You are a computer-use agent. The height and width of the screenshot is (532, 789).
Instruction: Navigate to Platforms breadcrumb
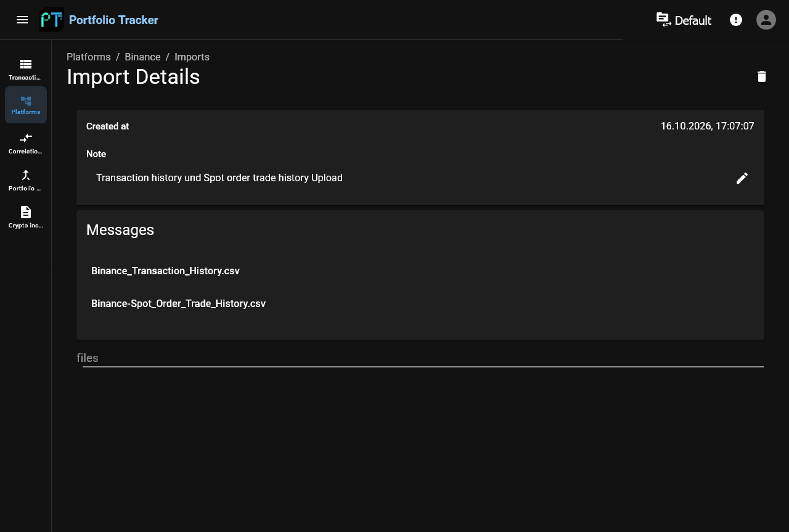click(x=89, y=57)
